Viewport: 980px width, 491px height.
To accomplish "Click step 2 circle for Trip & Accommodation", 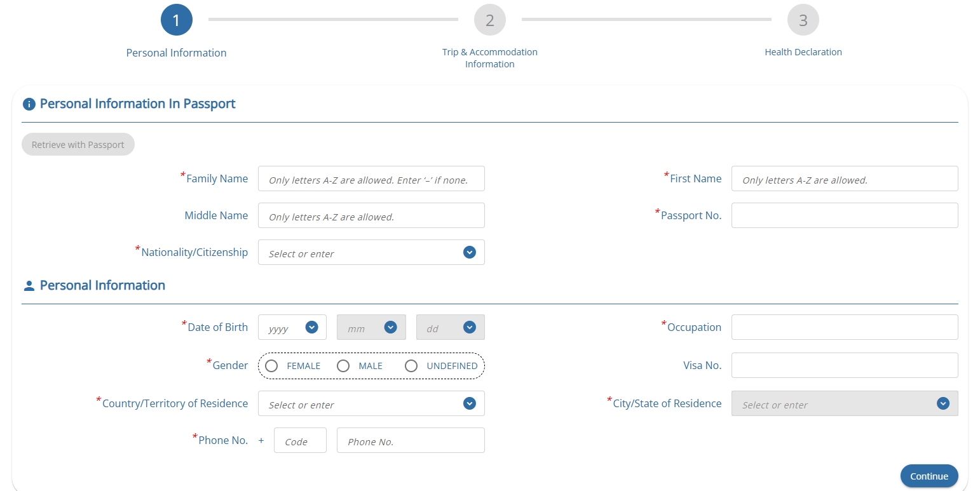I will coord(489,20).
